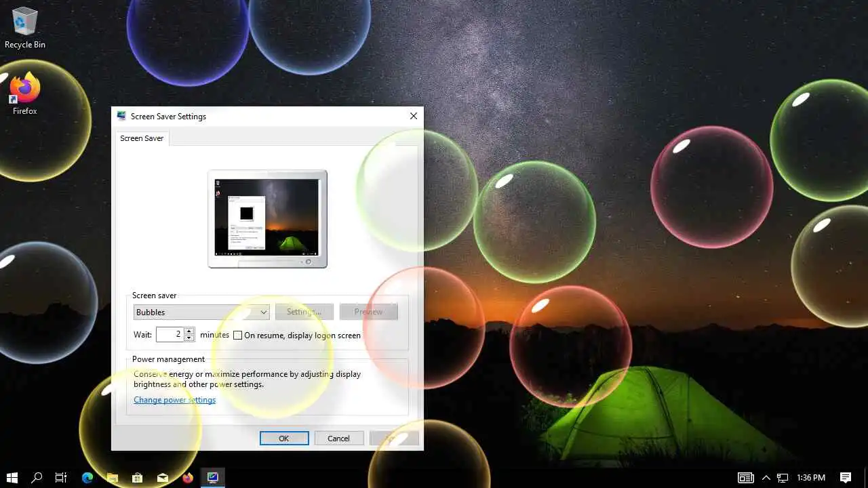Open Change power settings link
The height and width of the screenshot is (488, 868).
[174, 400]
